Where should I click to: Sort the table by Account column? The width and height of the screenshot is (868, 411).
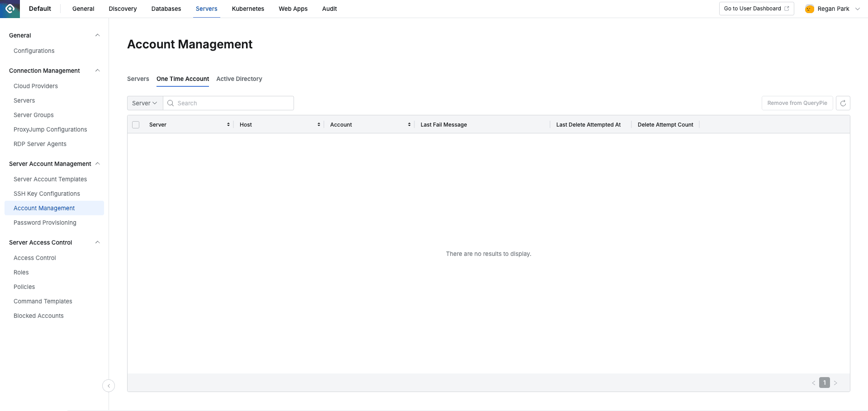[x=409, y=124]
